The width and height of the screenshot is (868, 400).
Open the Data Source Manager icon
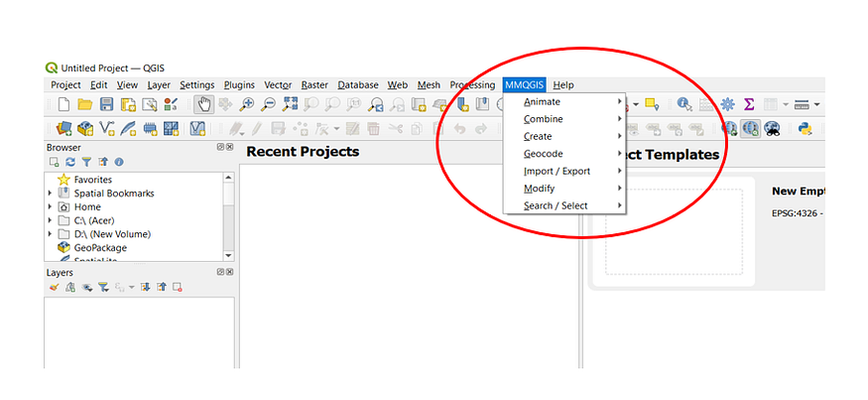pyautogui.click(x=64, y=129)
